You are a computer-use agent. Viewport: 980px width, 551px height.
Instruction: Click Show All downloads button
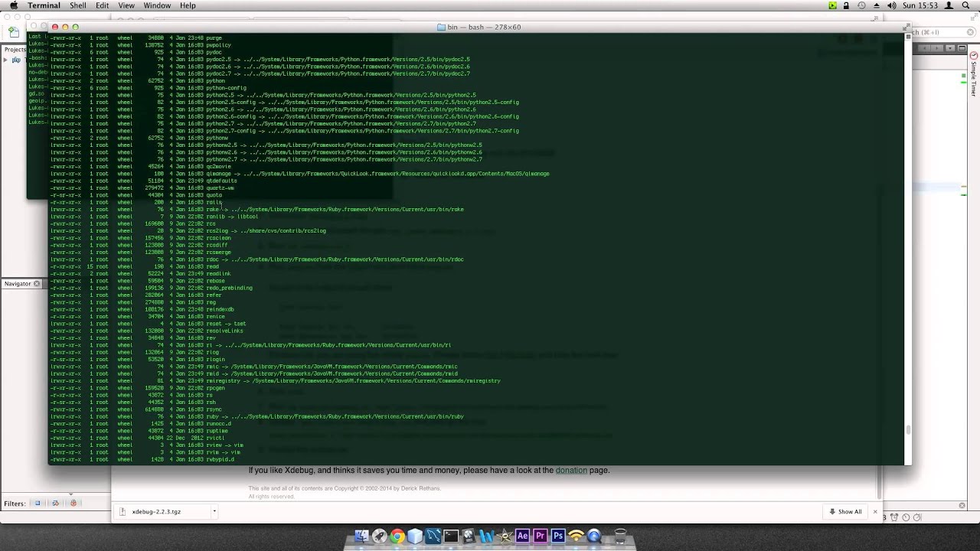[x=845, y=511]
